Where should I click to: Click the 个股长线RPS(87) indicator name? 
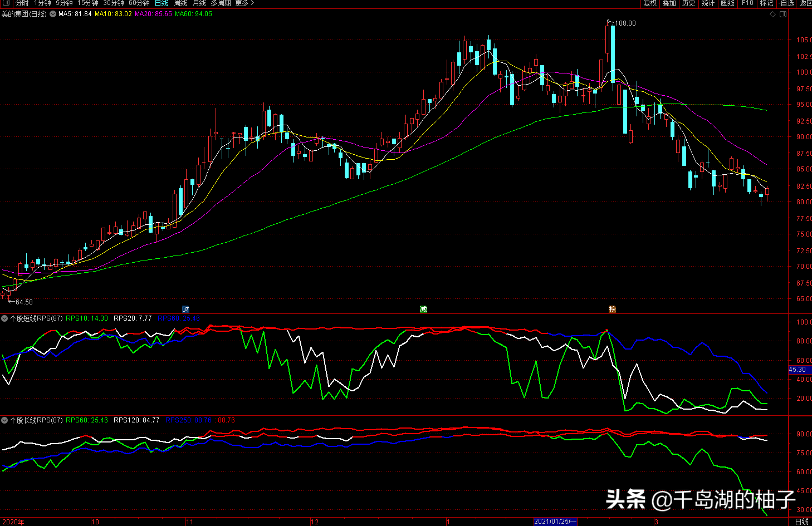[x=36, y=420]
